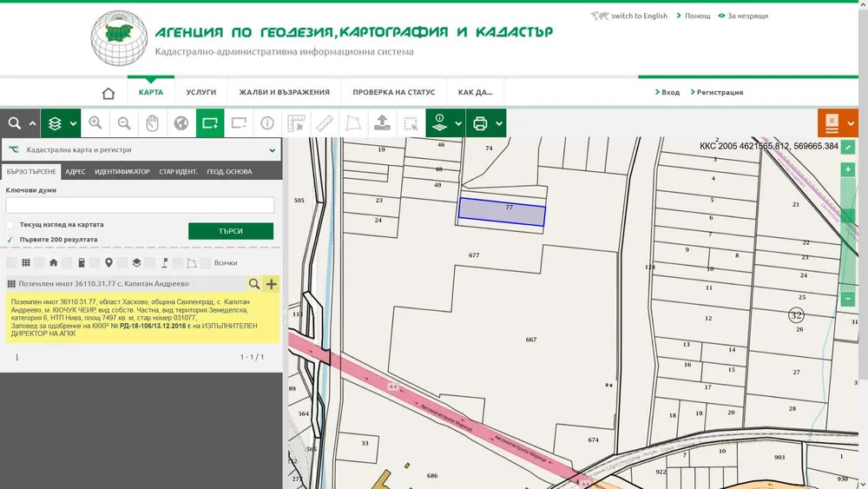Click the zoom out magnifier tool
Image resolution: width=868 pixels, height=489 pixels.
click(x=124, y=123)
